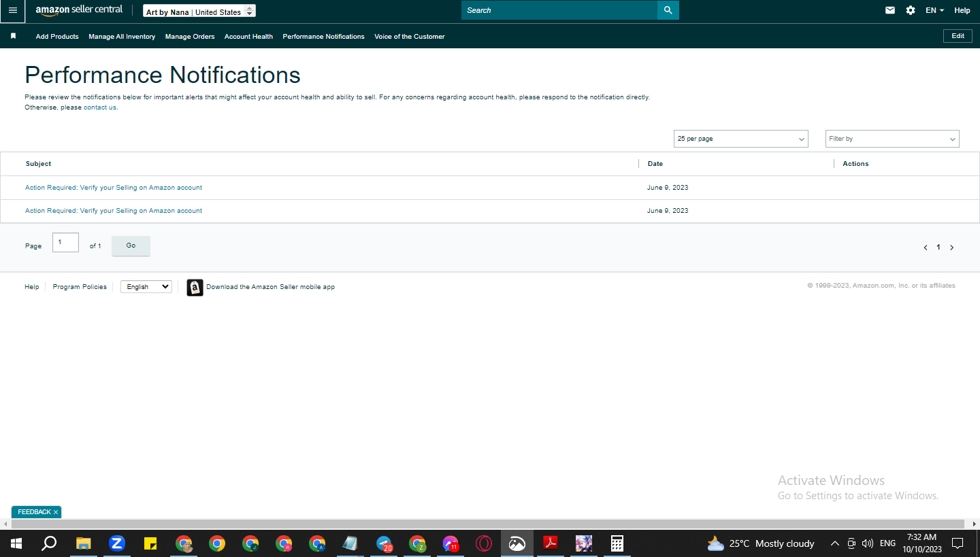Screen dimensions: 980x557
Task: Click the Amazon Seller app icon in footer
Action: click(x=195, y=288)
